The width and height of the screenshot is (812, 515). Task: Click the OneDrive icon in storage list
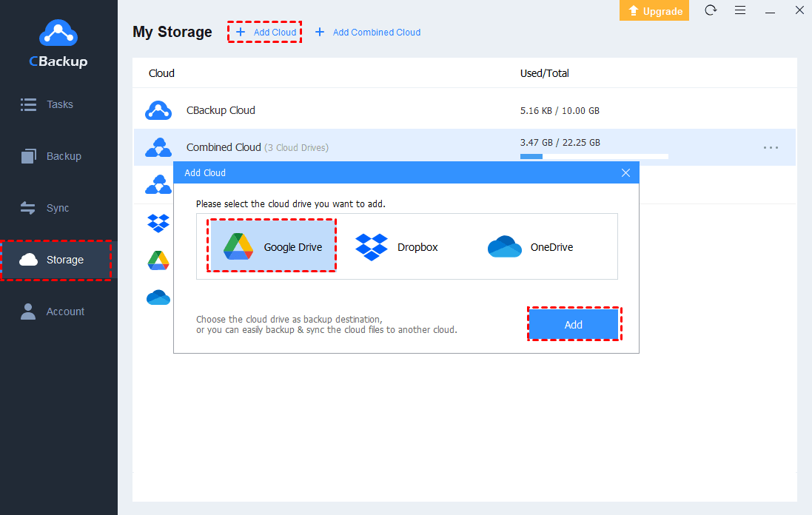pyautogui.click(x=158, y=297)
